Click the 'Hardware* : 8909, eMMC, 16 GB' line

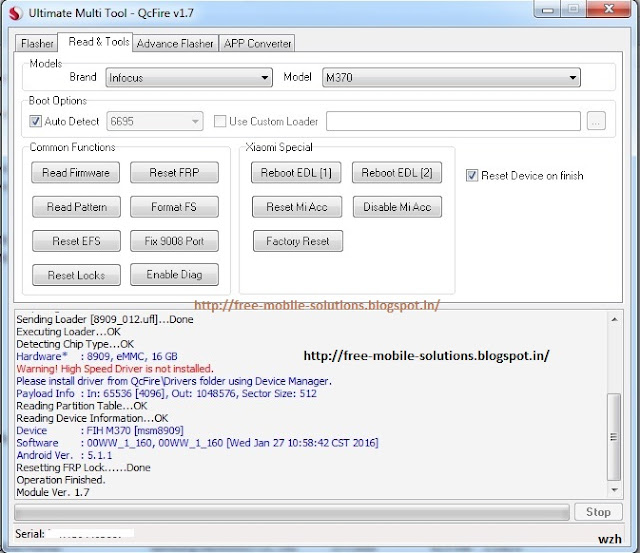pyautogui.click(x=97, y=356)
